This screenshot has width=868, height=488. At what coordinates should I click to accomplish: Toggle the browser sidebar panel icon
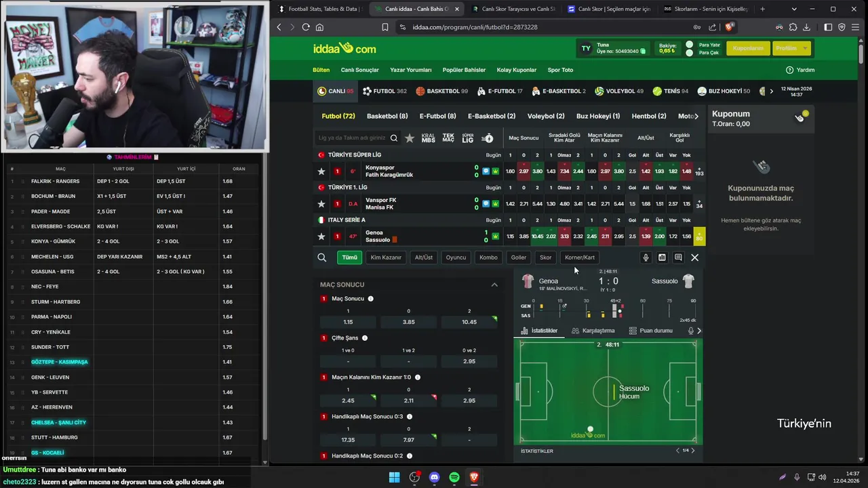(828, 27)
